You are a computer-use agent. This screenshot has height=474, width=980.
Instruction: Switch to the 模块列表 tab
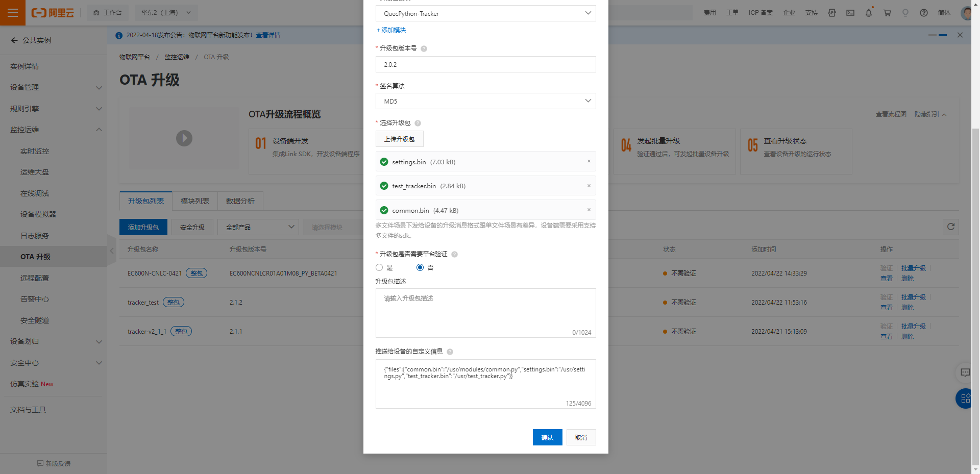(195, 201)
